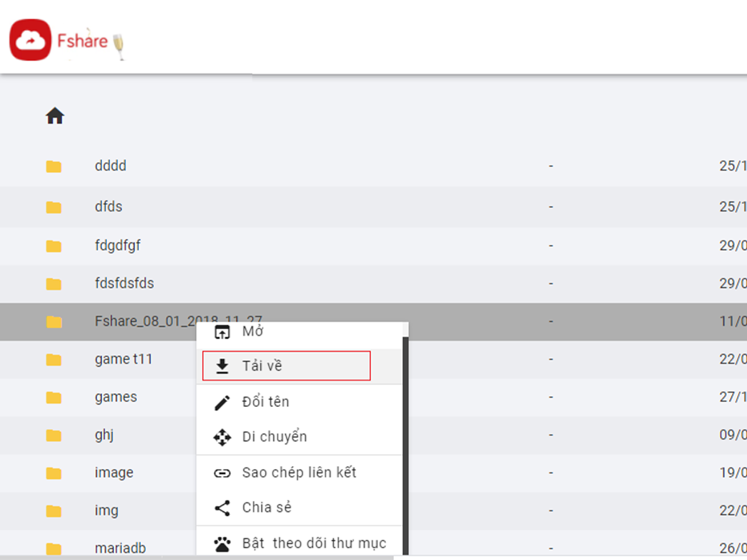Go to the home folder icon
Viewport: 747px width, 560px height.
55,116
